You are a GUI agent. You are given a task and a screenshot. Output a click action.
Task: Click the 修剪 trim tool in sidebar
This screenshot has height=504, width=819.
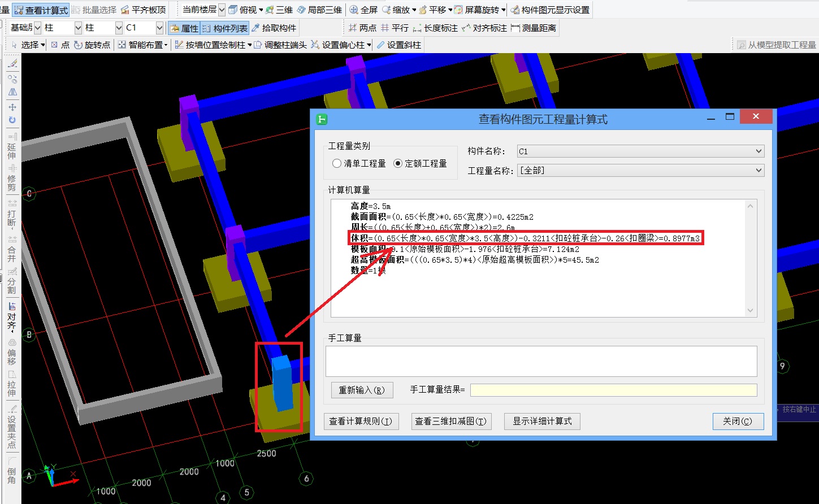pos(12,177)
